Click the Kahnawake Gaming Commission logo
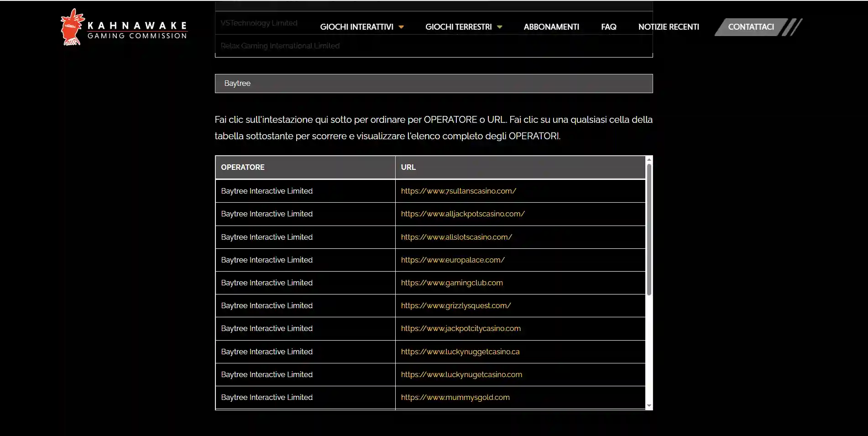 pos(124,27)
